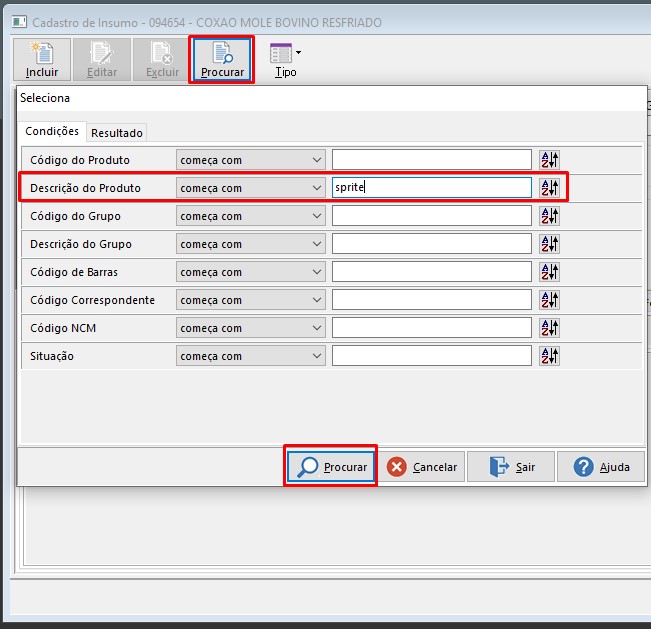Click the Código do Produto label
Image resolution: width=651 pixels, height=629 pixels.
point(80,160)
